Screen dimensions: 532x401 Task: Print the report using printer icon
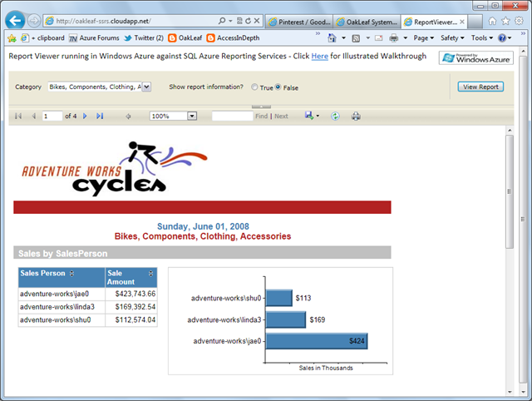(x=356, y=116)
